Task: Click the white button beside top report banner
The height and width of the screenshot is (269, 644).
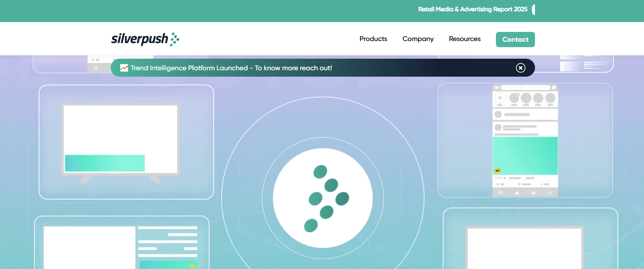Action: [534, 9]
